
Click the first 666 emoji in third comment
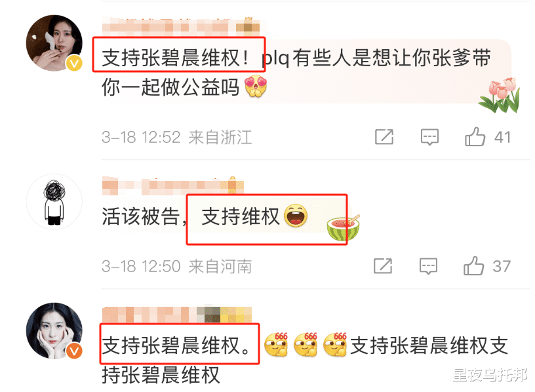tap(277, 345)
